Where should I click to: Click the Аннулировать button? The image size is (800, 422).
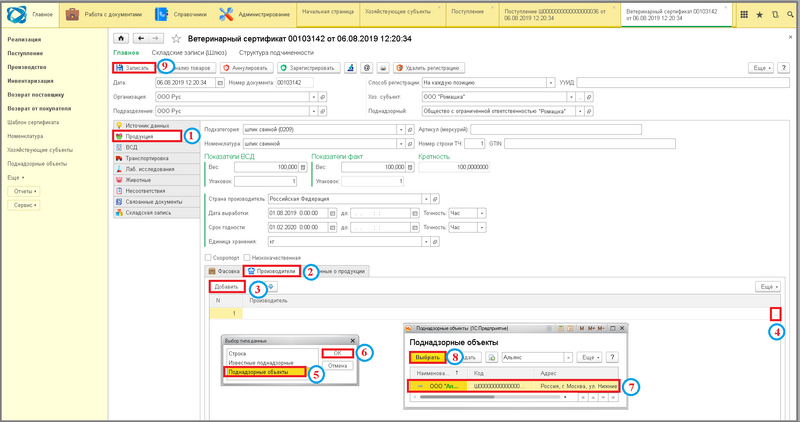245,68
